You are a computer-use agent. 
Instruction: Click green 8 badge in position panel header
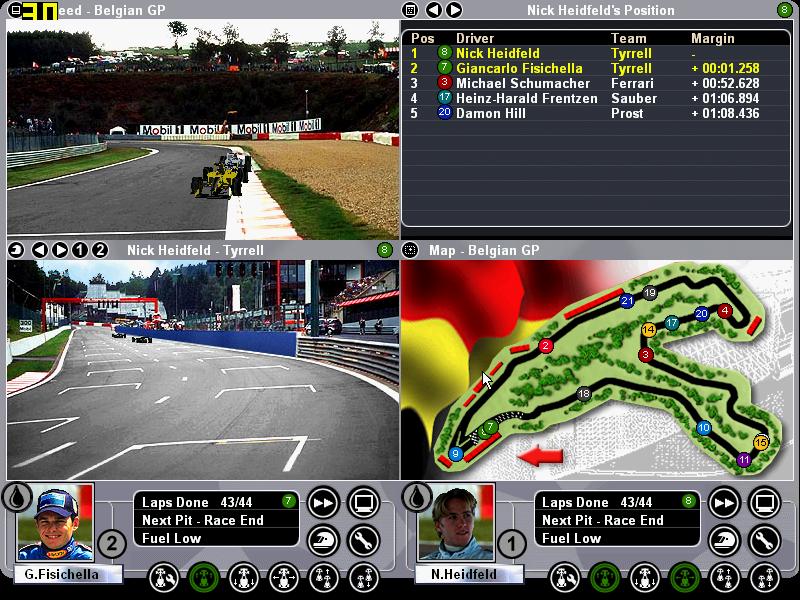tap(784, 10)
